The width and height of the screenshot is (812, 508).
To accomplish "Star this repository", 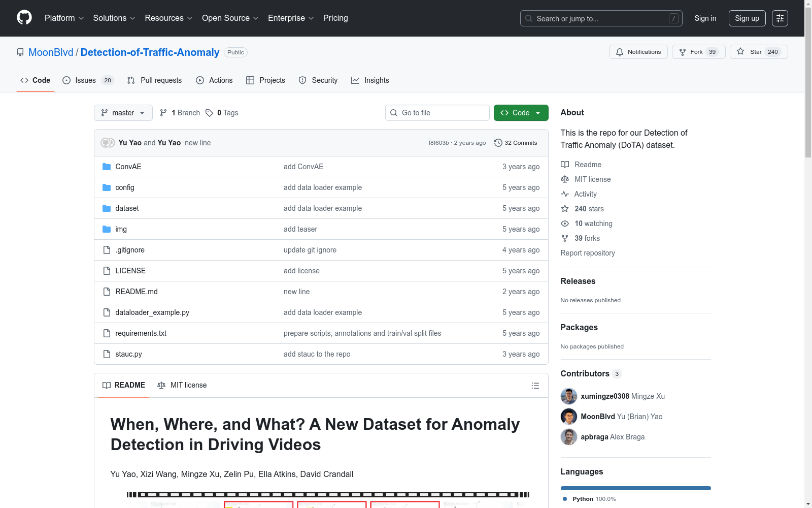I will coord(759,52).
